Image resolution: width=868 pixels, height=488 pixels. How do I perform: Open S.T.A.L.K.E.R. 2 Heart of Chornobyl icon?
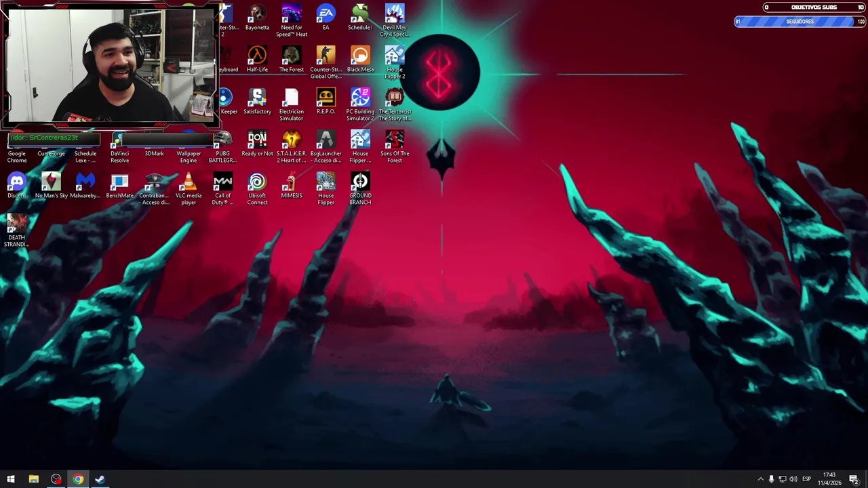click(x=292, y=146)
